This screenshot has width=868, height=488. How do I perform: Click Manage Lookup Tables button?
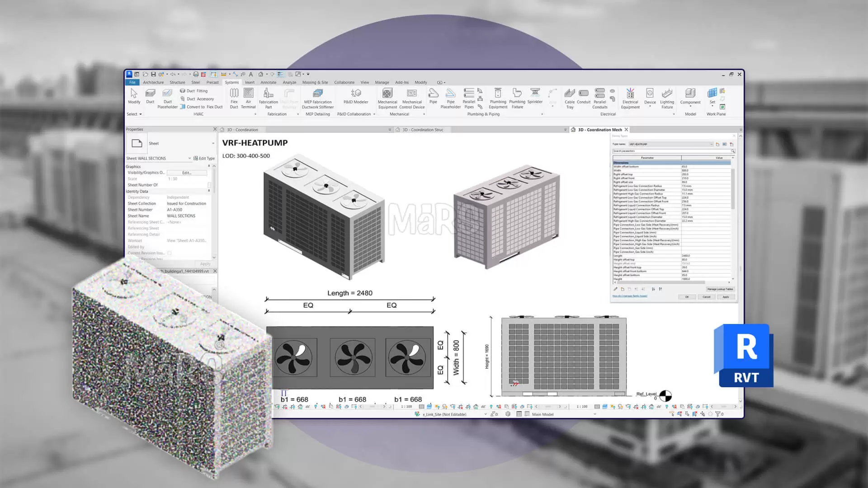pos(720,289)
